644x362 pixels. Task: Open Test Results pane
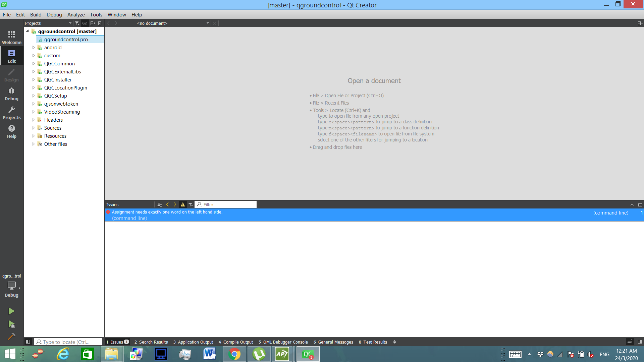[373, 342]
